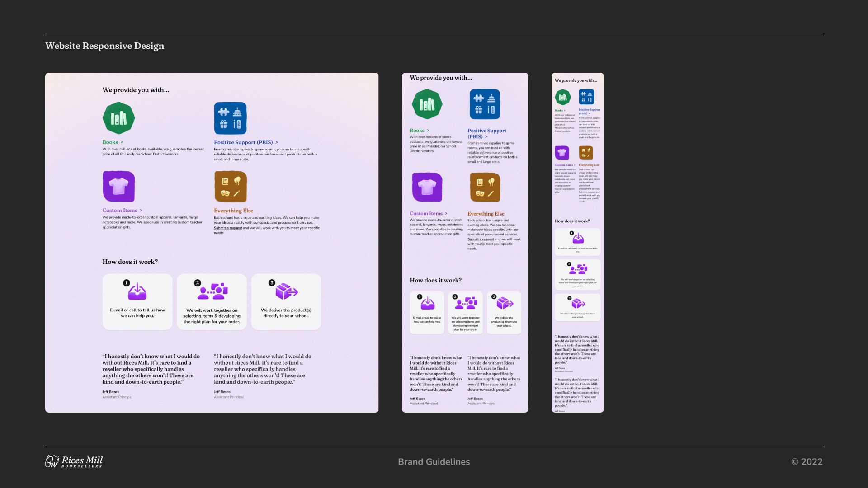Click the green Books icon in tablet layout

tap(427, 104)
